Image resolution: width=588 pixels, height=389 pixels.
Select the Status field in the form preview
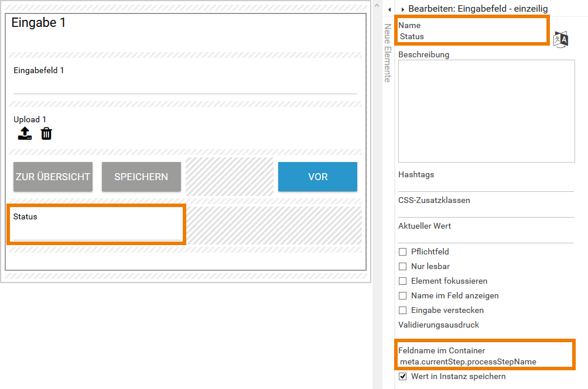click(97, 225)
